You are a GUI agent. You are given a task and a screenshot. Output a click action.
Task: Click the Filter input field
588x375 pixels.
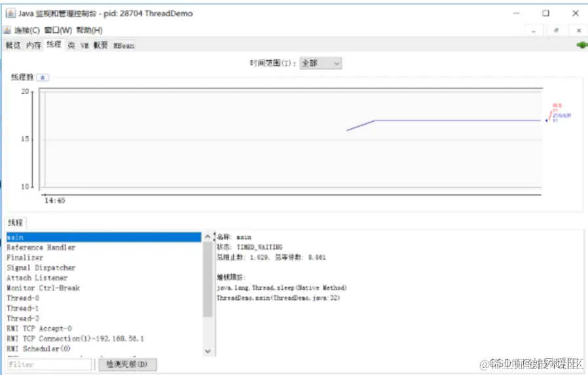pos(50,364)
